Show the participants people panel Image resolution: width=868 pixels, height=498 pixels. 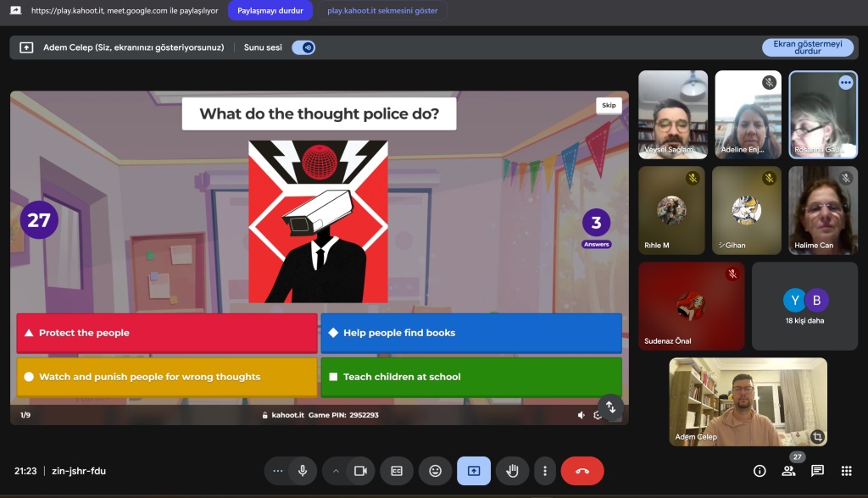788,471
